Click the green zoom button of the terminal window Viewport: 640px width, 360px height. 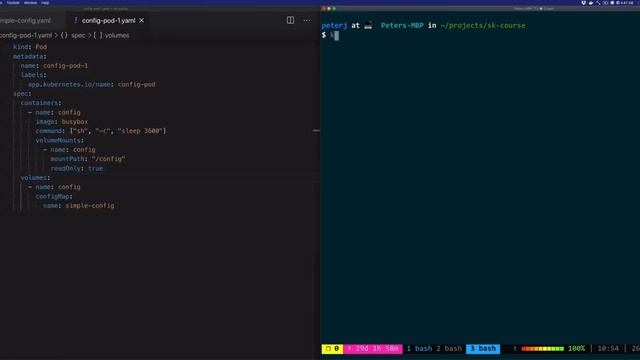pos(334,9)
